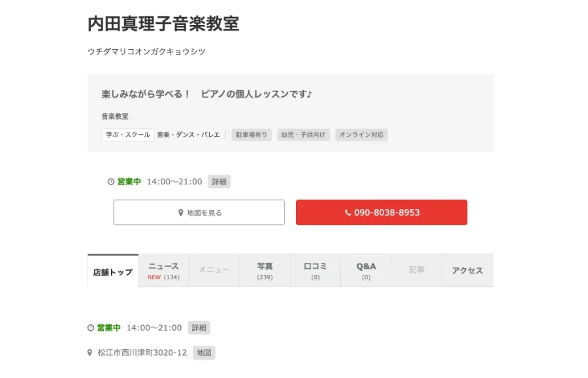Open 地図 button next to address
This screenshot has width=588, height=378.
[204, 352]
